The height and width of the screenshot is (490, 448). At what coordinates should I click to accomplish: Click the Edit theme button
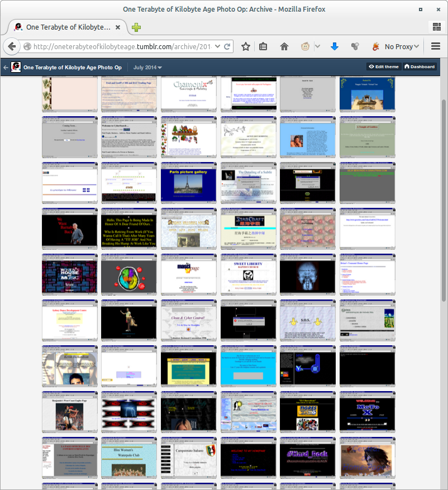coord(383,66)
